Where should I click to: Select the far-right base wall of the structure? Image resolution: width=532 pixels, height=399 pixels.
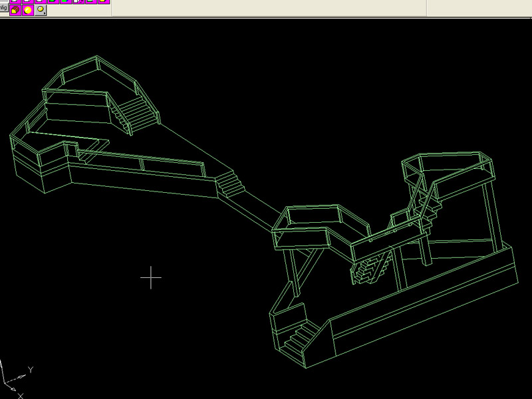pos(511,265)
